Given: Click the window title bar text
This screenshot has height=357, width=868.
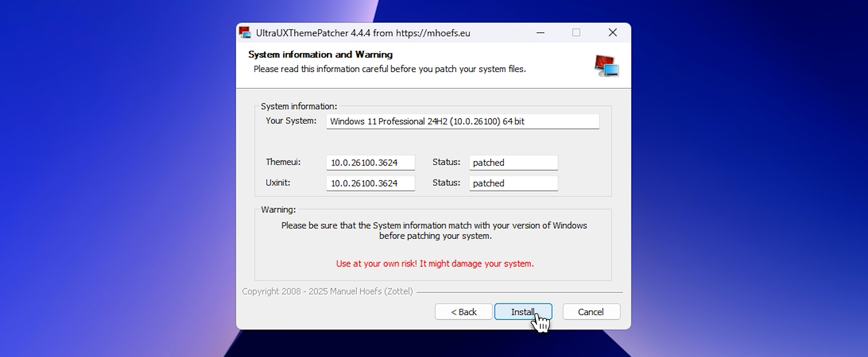Looking at the screenshot, I should click(363, 33).
